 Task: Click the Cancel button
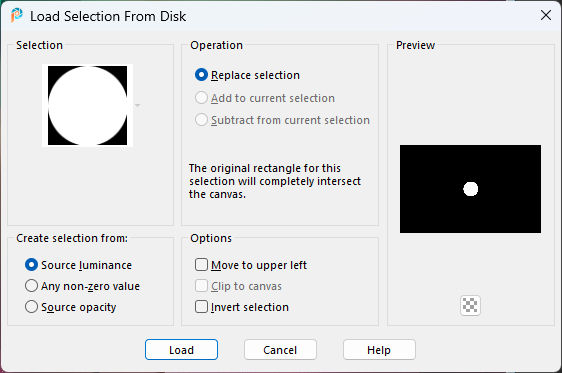click(x=280, y=350)
